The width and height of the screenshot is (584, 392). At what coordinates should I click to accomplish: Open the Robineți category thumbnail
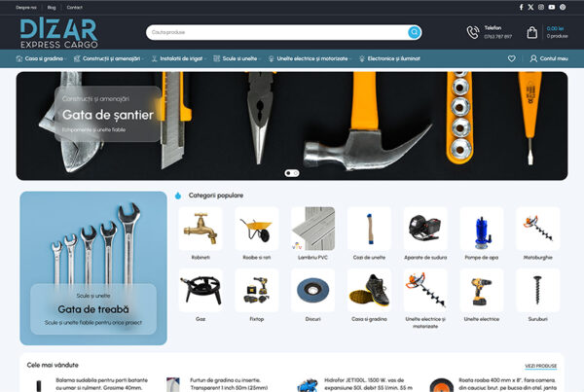(x=201, y=229)
